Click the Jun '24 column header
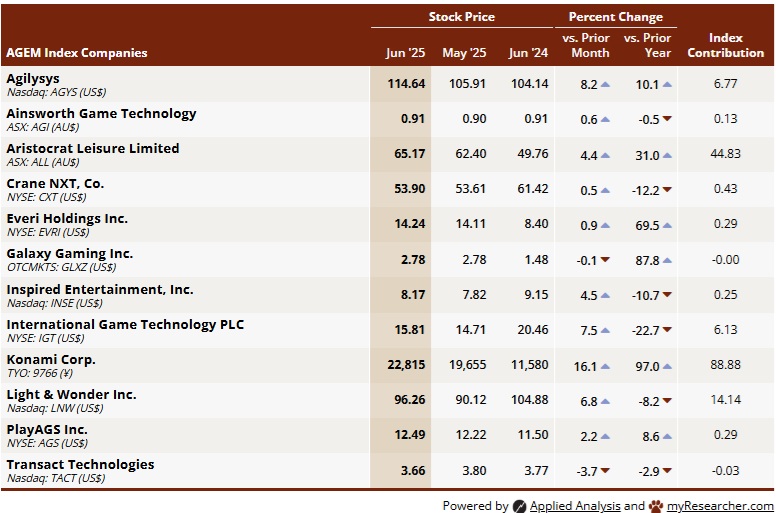 pyautogui.click(x=528, y=53)
